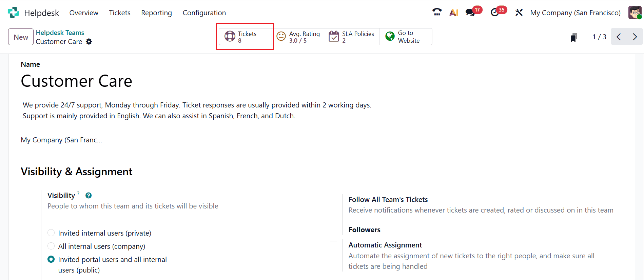Open the Configuration menu
This screenshot has height=280, width=644.
(x=204, y=13)
